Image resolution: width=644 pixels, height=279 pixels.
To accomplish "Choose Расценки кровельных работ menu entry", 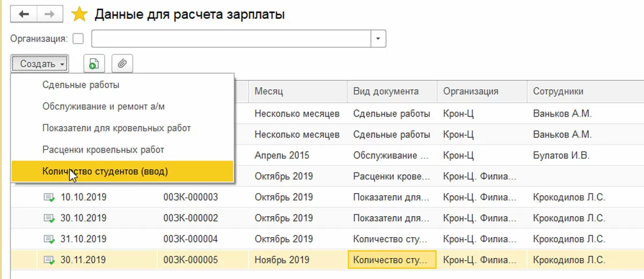I will click(103, 149).
